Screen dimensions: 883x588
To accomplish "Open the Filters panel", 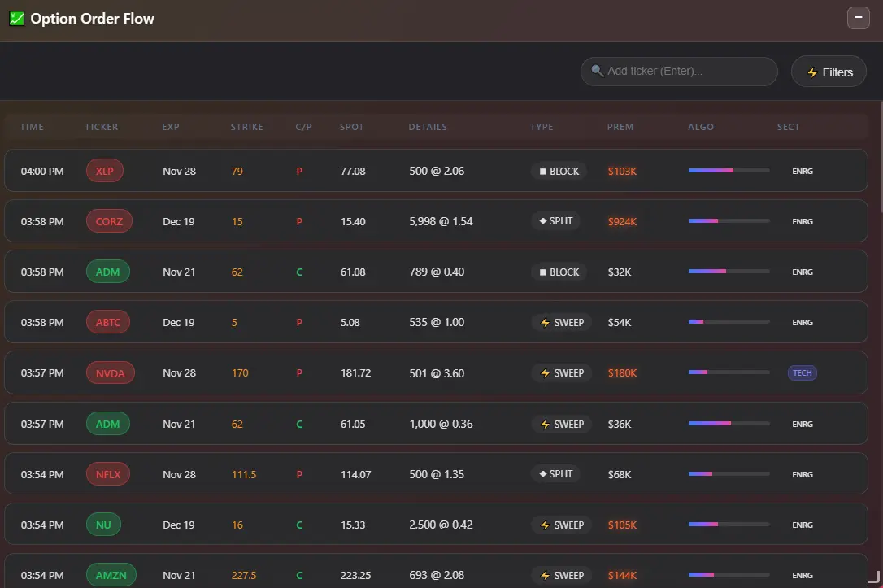I will [829, 72].
